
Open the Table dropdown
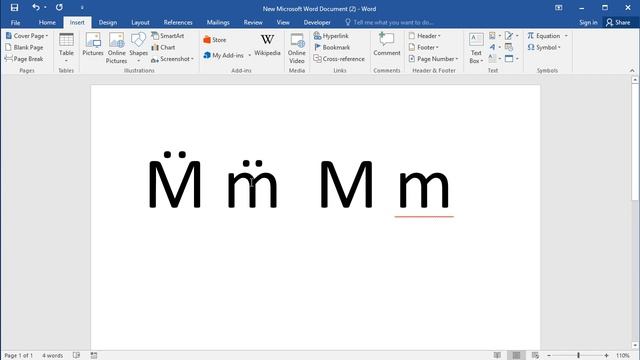pyautogui.click(x=66, y=48)
